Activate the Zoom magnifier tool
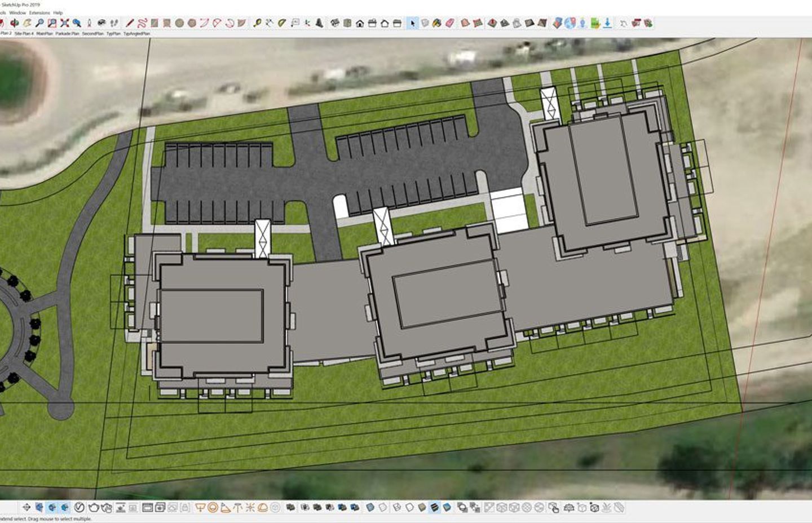This screenshot has height=523, width=812. (41, 23)
